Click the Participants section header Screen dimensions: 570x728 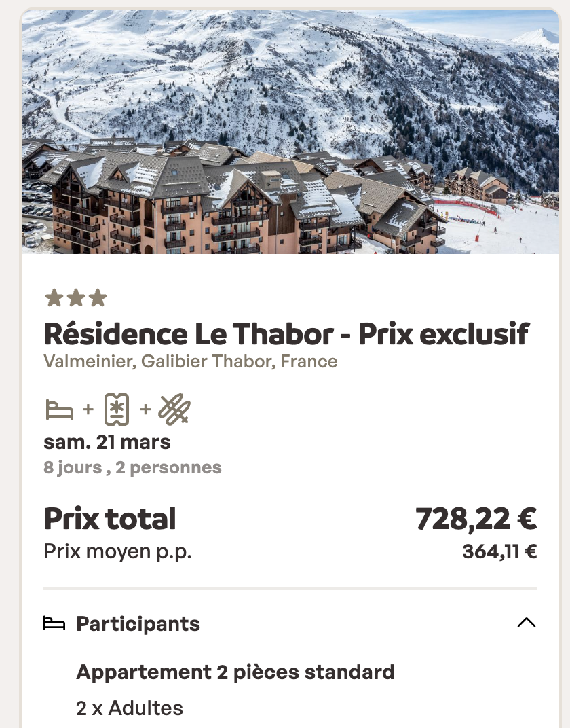pyautogui.click(x=138, y=623)
